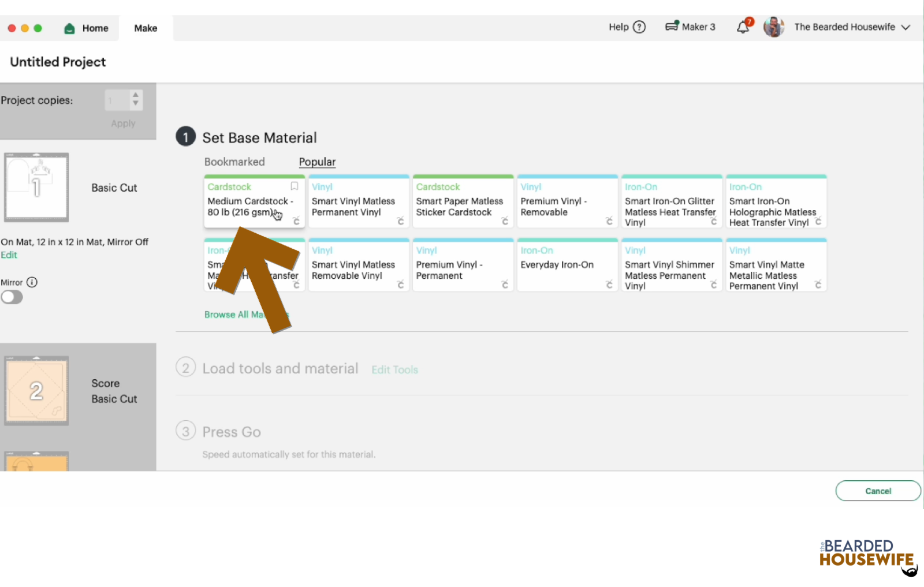924x587 pixels.
Task: Open the Popular materials tab
Action: click(x=316, y=162)
